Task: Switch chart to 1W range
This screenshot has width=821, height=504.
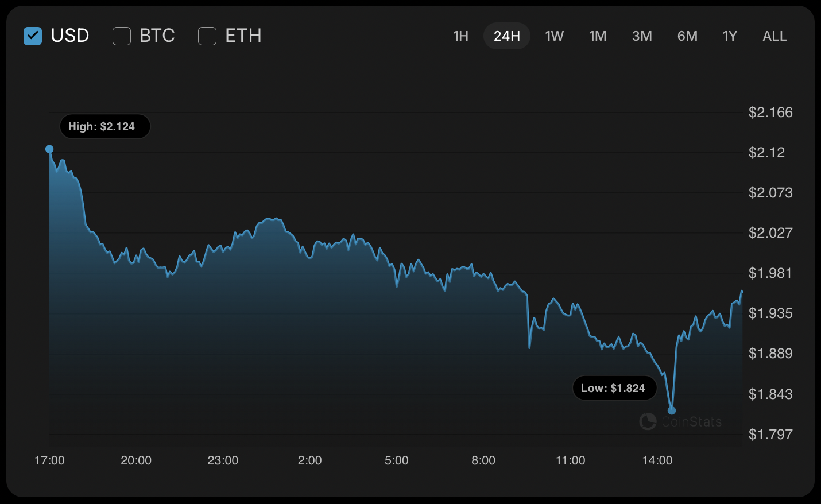Action: coord(554,36)
